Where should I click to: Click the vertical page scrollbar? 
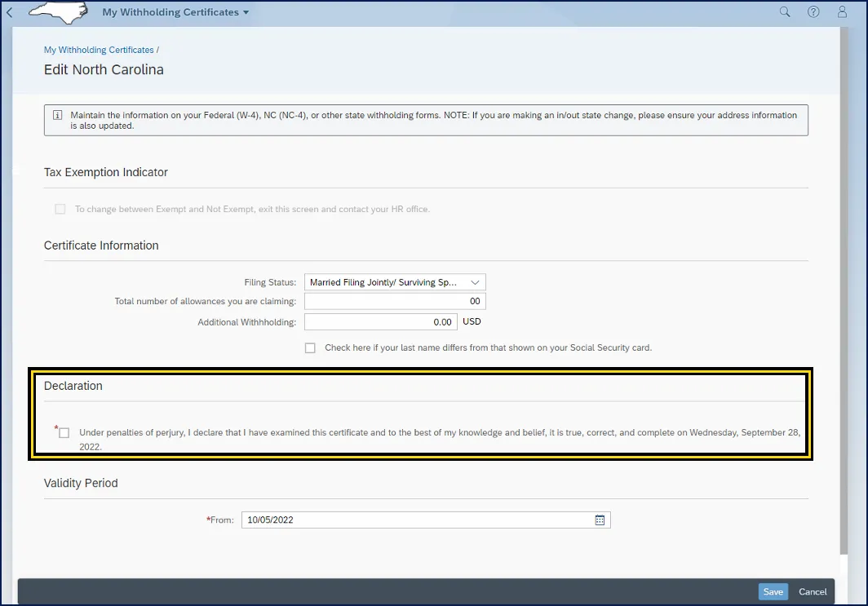click(844, 285)
